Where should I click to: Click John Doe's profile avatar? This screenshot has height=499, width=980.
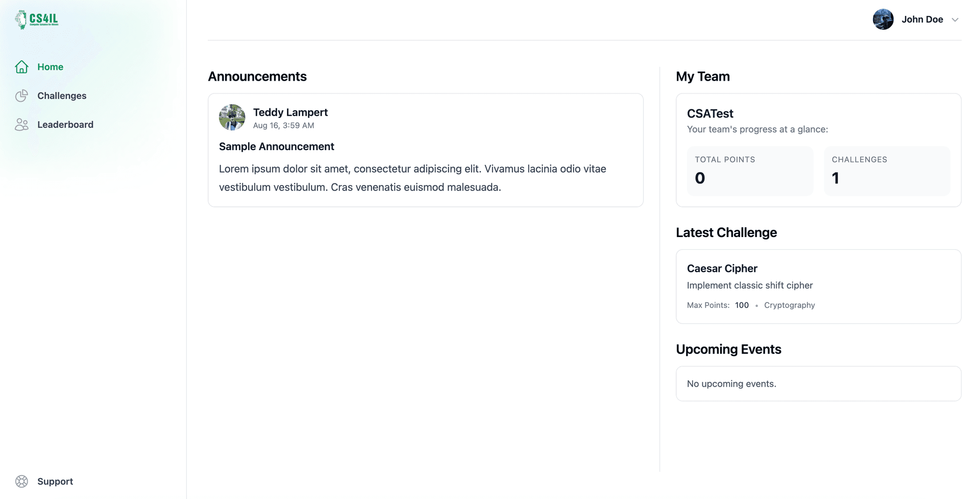coord(883,19)
